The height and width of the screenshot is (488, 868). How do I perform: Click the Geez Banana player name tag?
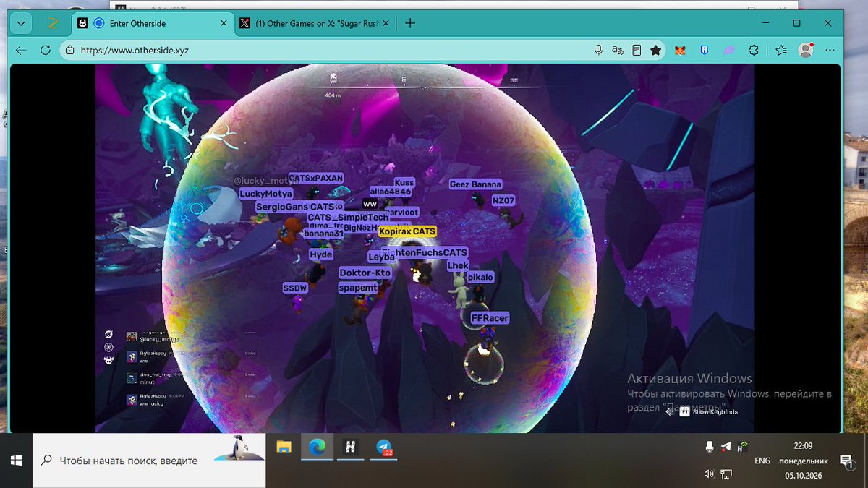point(475,184)
